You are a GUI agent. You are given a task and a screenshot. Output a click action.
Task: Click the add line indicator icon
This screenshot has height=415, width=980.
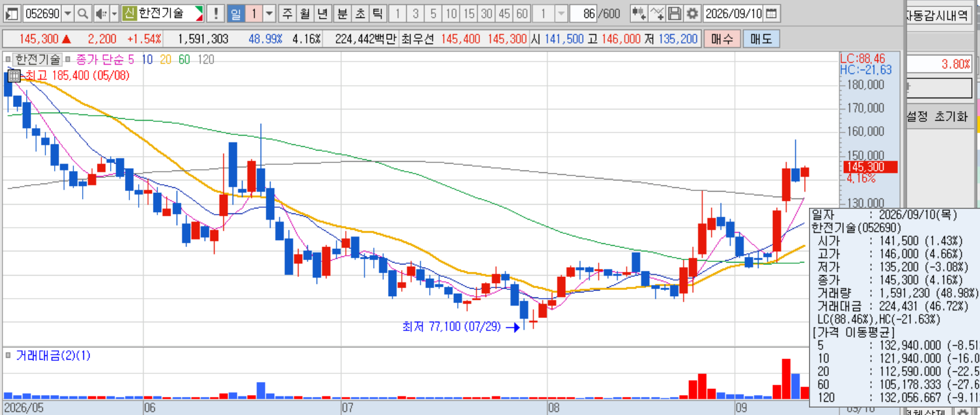pyautogui.click(x=657, y=13)
